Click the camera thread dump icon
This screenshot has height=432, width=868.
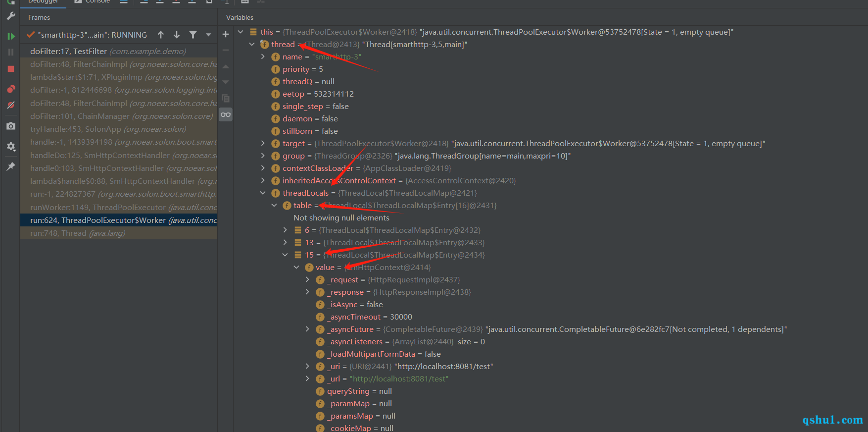(10, 126)
